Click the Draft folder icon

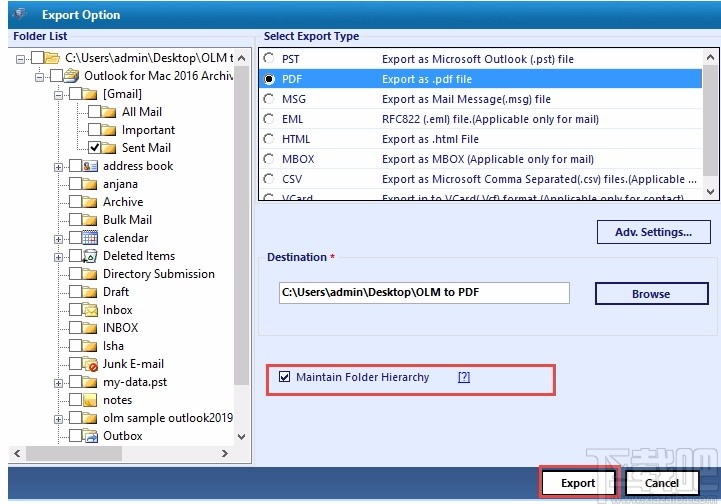tap(90, 292)
